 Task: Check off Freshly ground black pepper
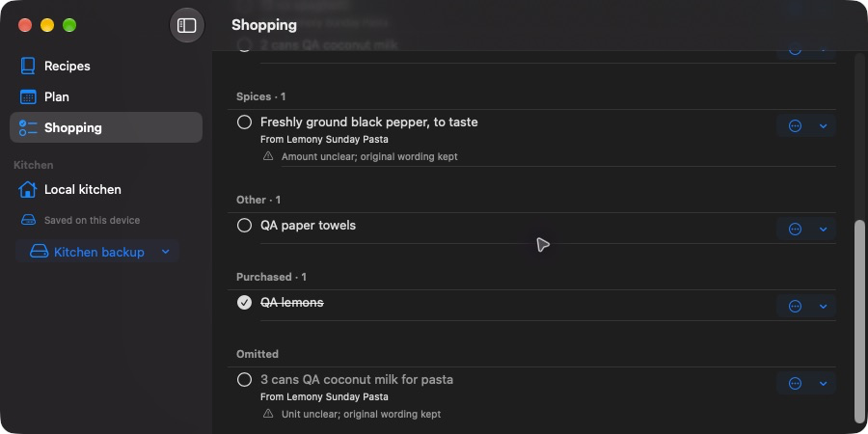pos(244,122)
